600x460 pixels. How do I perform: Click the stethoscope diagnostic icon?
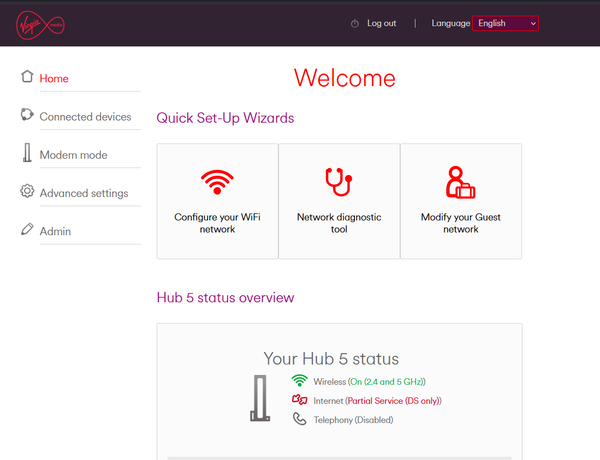[339, 182]
